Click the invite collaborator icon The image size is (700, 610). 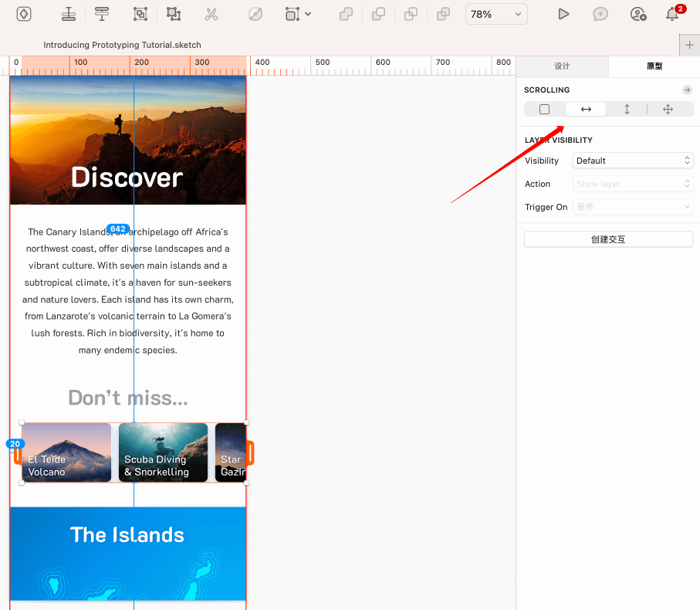point(637,14)
